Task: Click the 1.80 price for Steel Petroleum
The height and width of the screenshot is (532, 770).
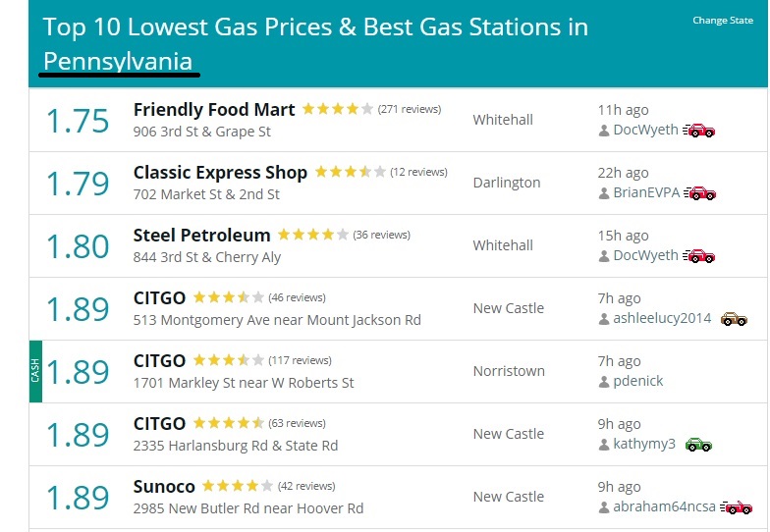Action: (x=77, y=246)
